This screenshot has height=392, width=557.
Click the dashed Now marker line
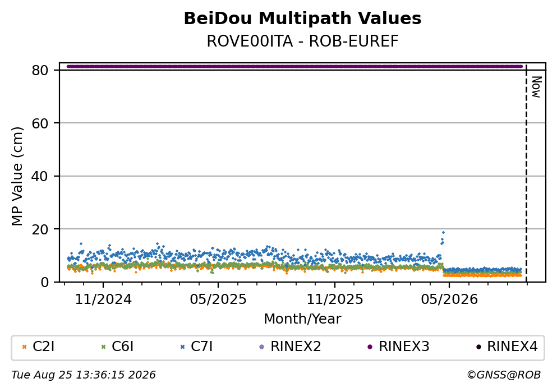[526, 173]
